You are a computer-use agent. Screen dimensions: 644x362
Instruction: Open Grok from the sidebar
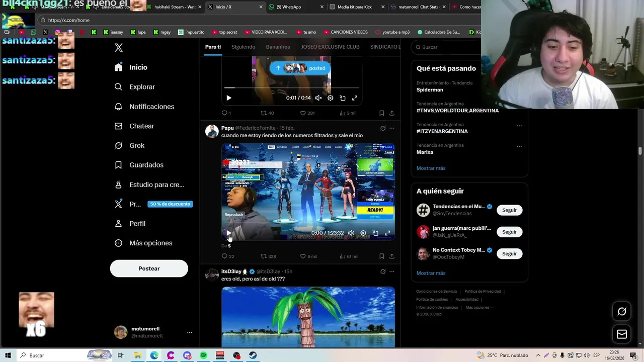(129, 146)
